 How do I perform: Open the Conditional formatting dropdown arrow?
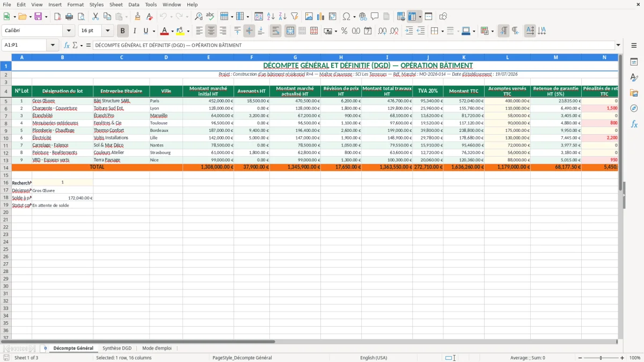coord(492,31)
